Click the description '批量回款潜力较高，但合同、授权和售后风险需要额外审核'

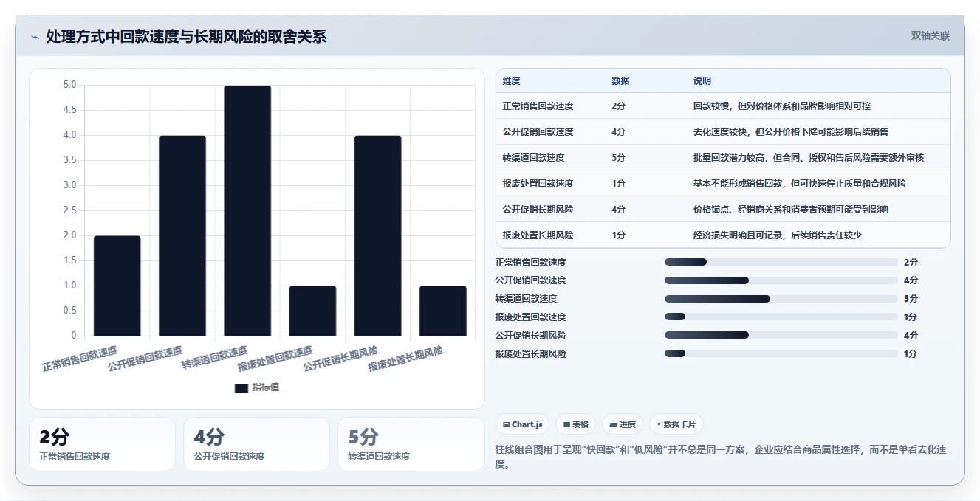809,158
